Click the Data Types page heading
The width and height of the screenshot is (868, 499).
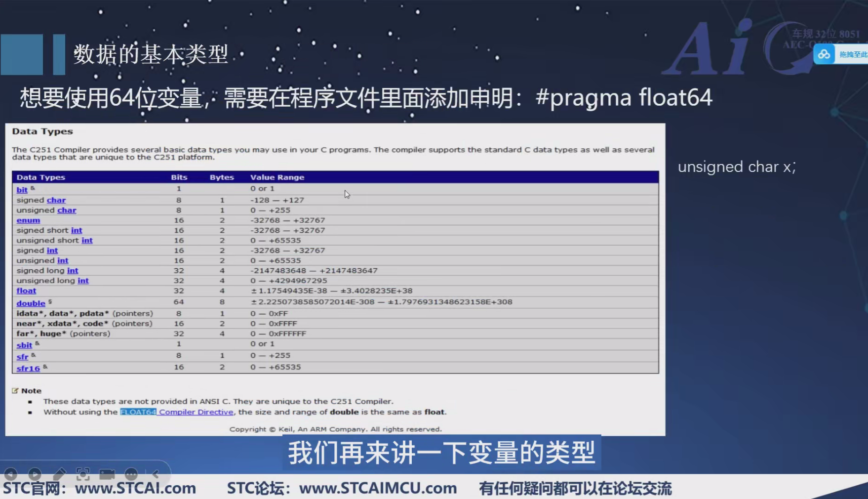(x=42, y=131)
